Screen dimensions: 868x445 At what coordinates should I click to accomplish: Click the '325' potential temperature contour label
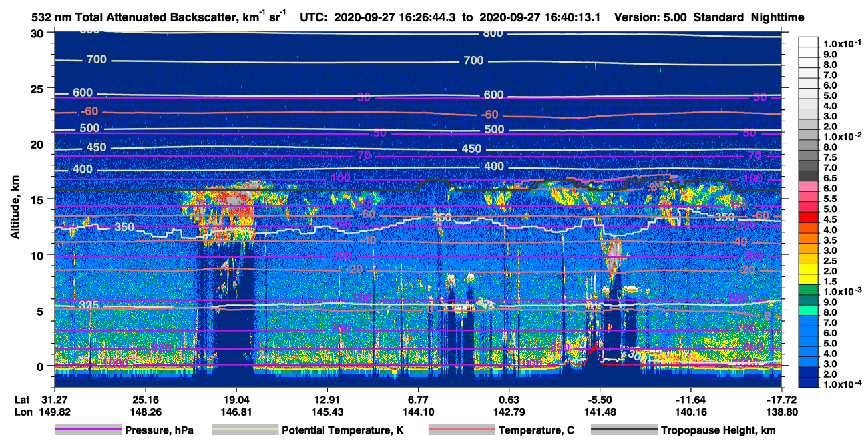point(89,305)
